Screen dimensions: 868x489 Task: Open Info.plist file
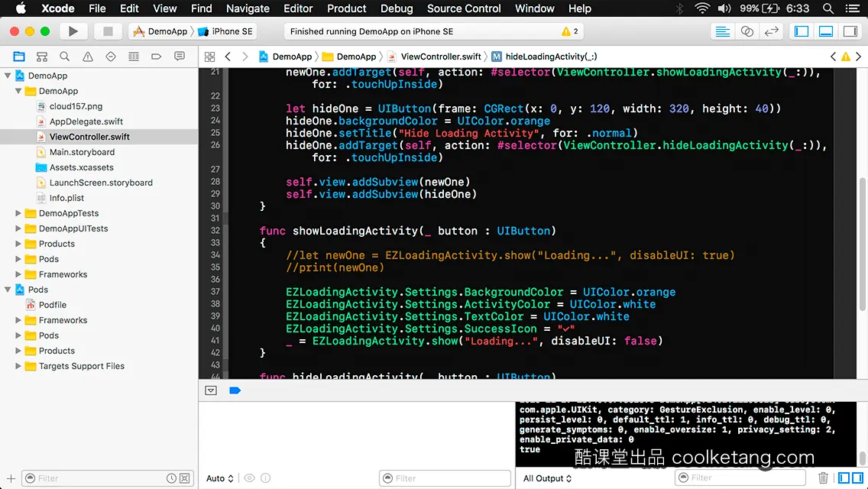pos(66,198)
